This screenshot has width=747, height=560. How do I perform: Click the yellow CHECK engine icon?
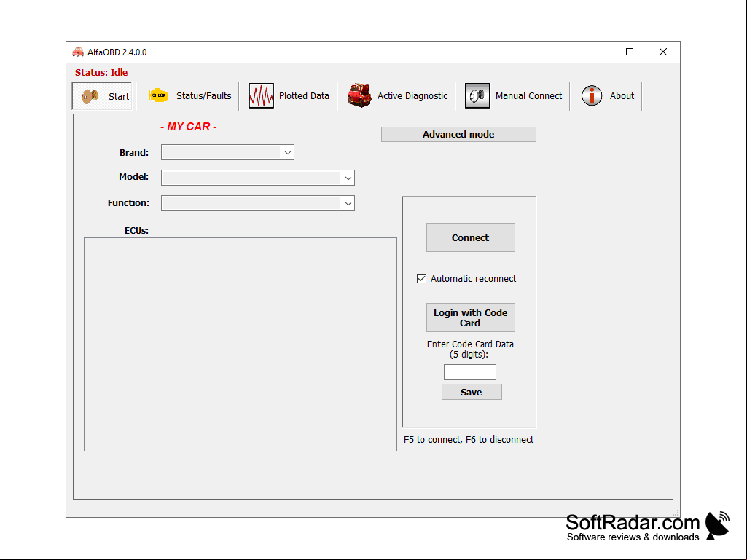[158, 95]
